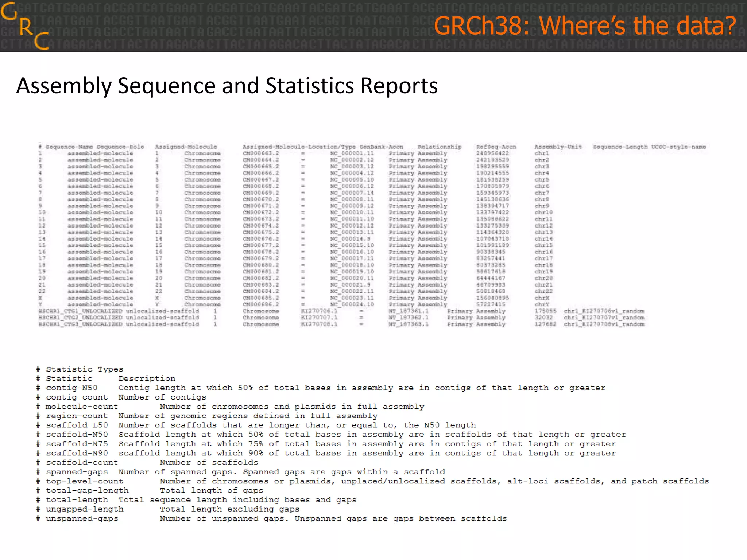Click the 'chr22' cell
The height and width of the screenshot is (560, 747).
click(543, 291)
